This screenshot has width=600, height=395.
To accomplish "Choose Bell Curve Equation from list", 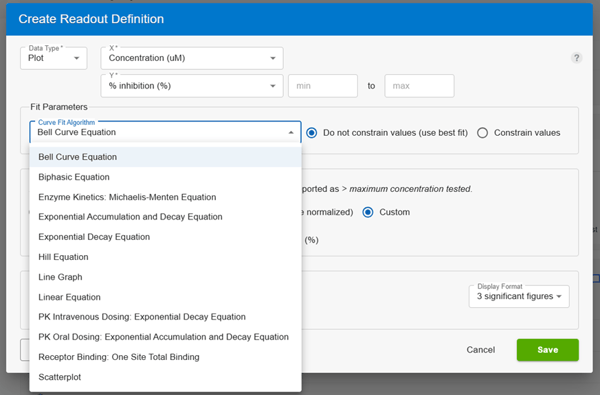I will point(165,157).
